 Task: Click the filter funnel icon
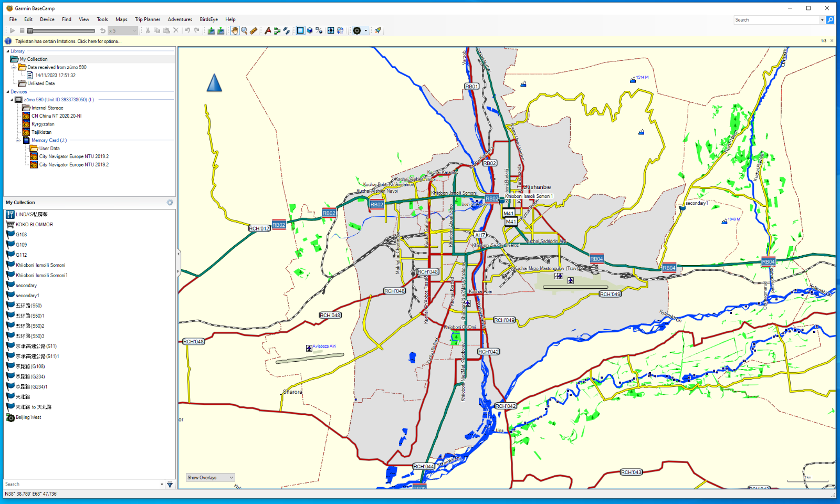tap(170, 485)
